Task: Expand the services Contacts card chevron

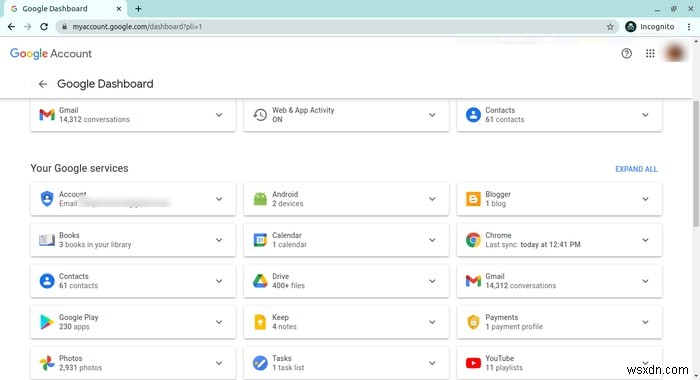Action: point(219,281)
